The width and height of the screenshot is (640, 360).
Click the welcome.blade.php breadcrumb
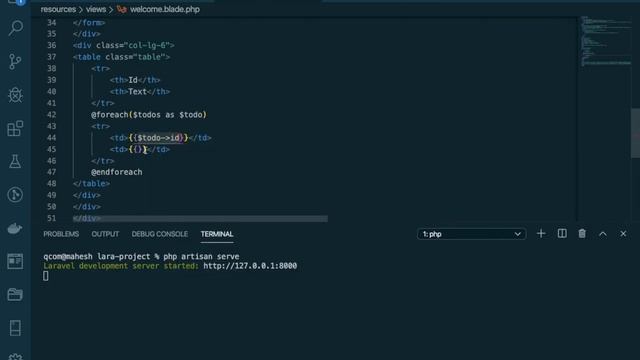[x=164, y=9]
